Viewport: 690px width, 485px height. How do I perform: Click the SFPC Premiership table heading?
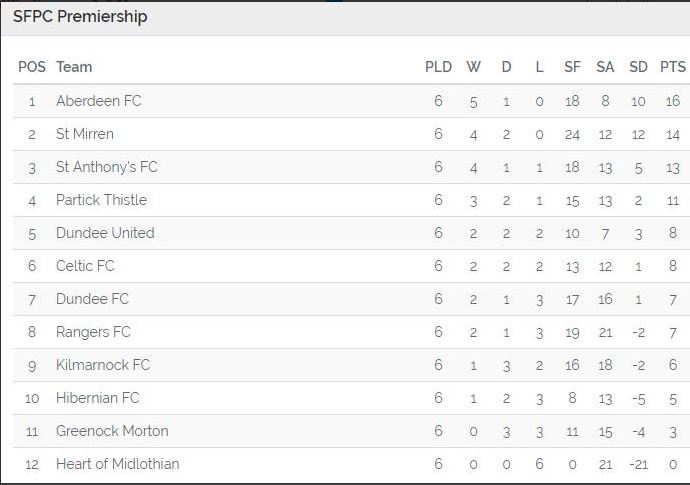[x=80, y=17]
